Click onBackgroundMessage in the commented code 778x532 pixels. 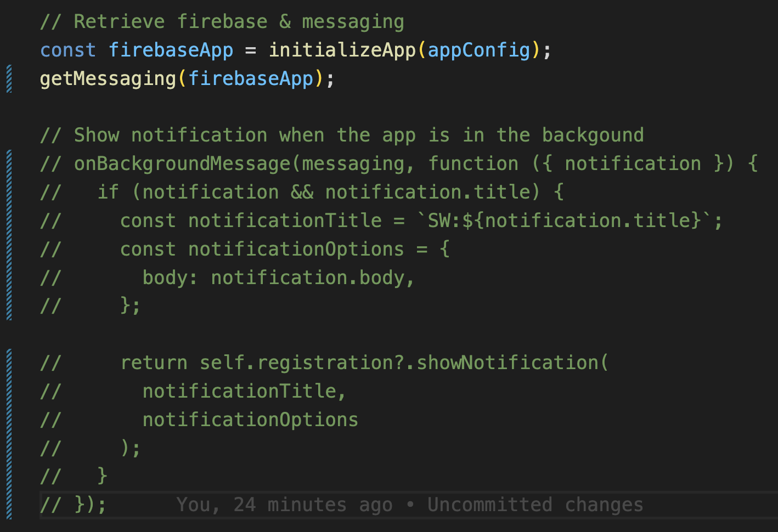click(x=182, y=164)
